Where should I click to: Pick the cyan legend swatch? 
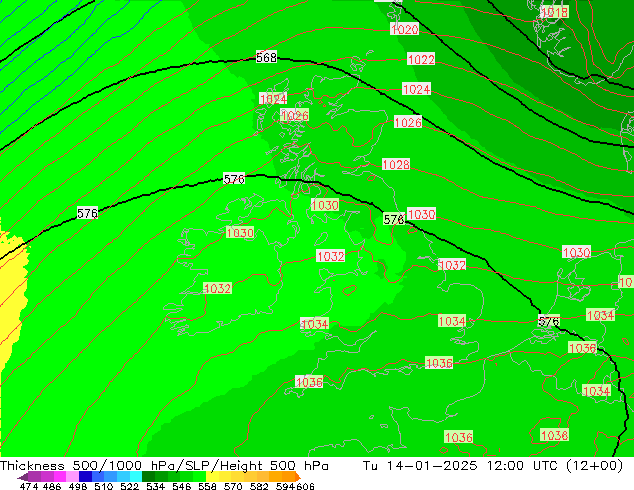136,476
